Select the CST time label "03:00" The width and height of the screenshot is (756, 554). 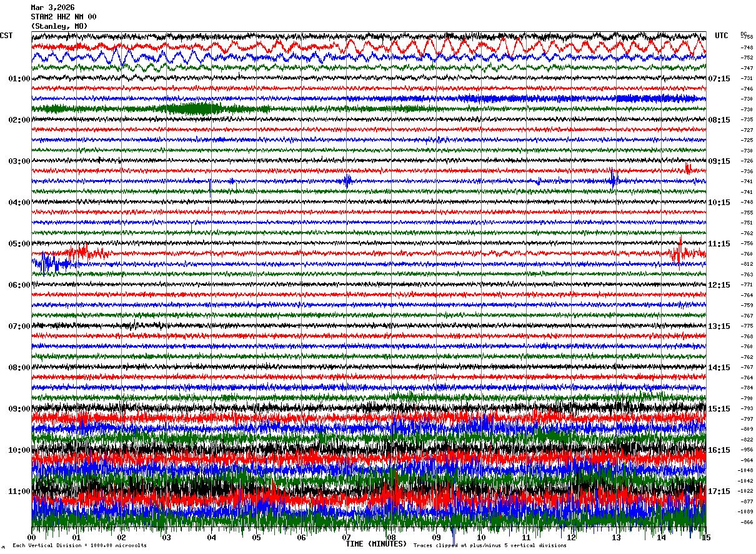19,161
